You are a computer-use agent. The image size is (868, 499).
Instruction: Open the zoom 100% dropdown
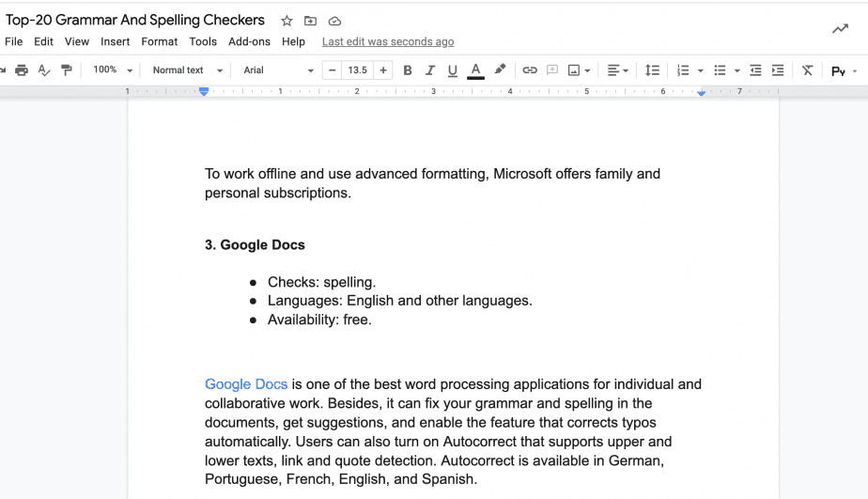(113, 70)
